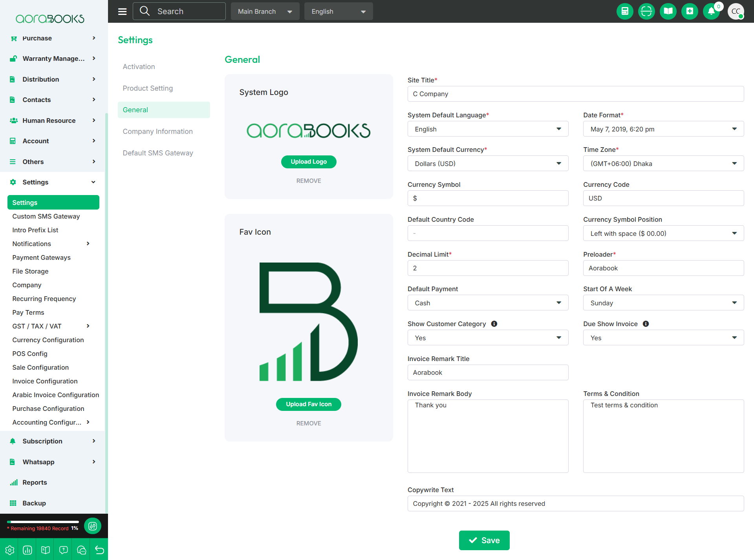754x560 pixels.
Task: Open System Default Language dropdown
Action: [488, 129]
